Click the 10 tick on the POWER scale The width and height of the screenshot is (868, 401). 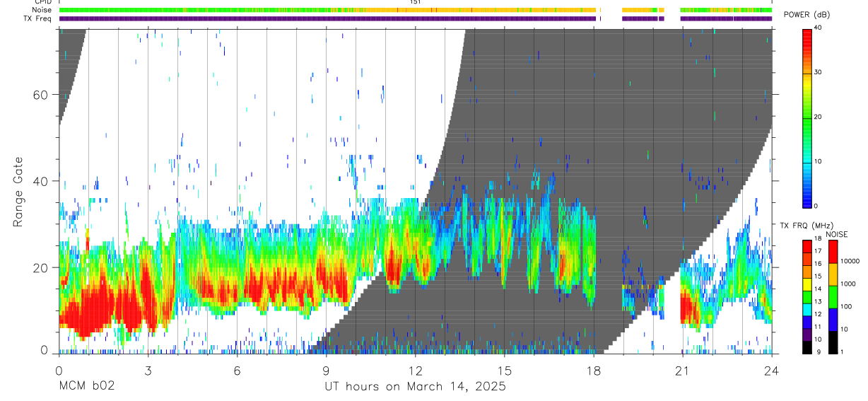point(819,161)
